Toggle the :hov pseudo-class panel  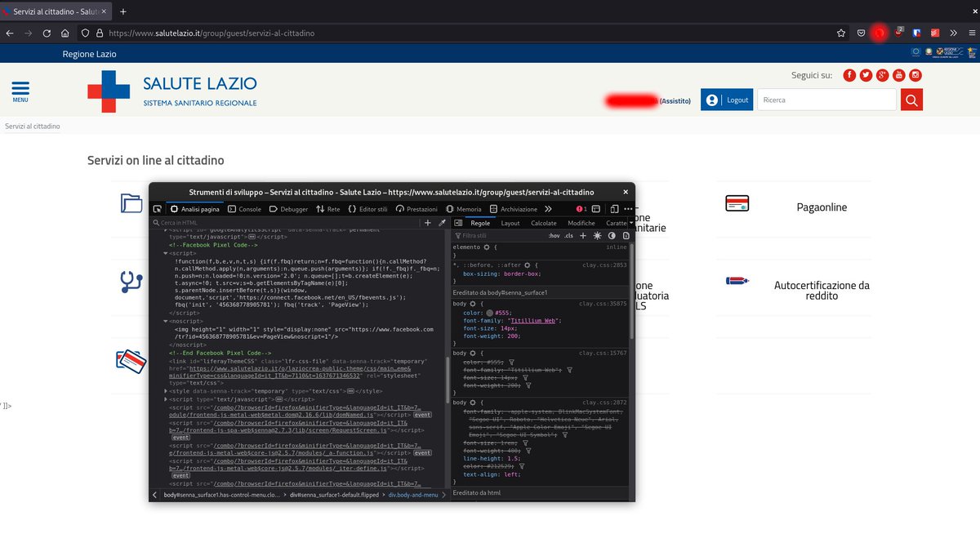[554, 235]
